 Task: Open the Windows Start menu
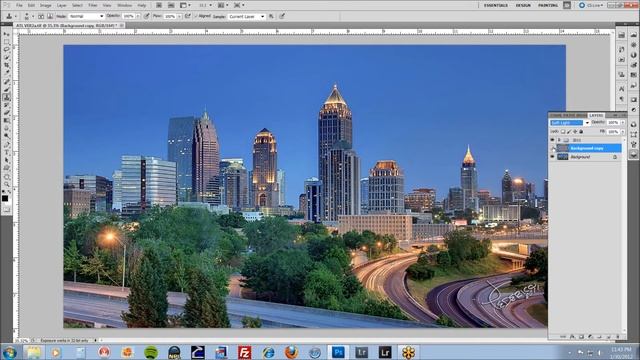click(x=9, y=352)
